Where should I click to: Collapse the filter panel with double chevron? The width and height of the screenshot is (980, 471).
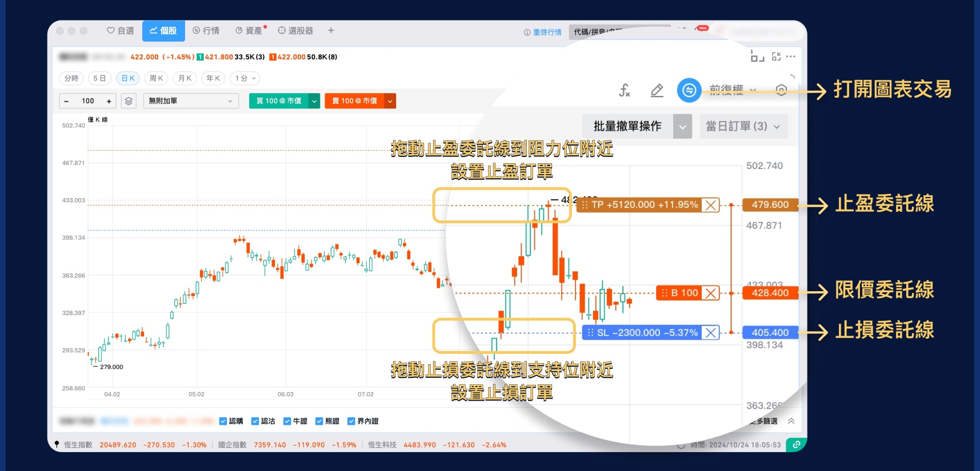(x=791, y=421)
